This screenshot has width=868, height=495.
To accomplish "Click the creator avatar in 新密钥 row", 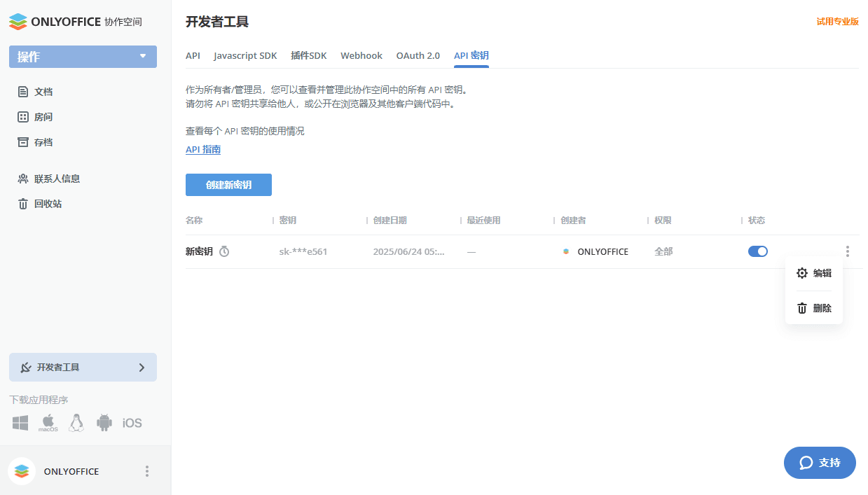I will (x=566, y=251).
